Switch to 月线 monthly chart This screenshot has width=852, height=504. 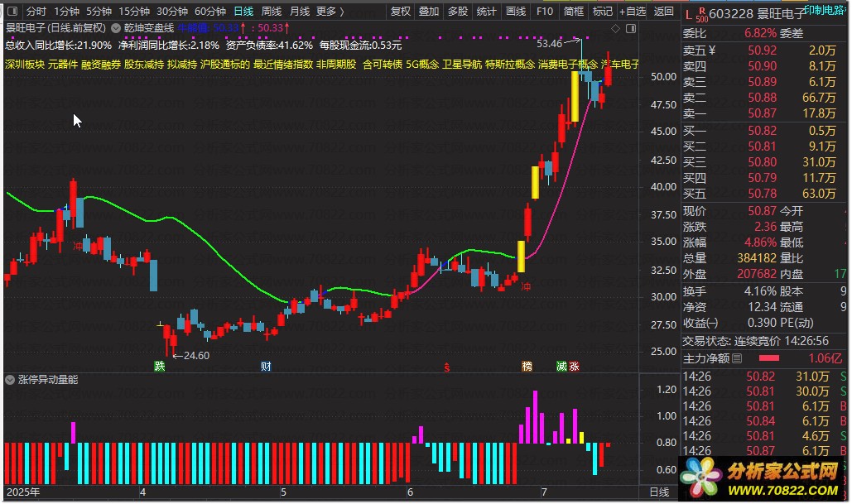300,11
